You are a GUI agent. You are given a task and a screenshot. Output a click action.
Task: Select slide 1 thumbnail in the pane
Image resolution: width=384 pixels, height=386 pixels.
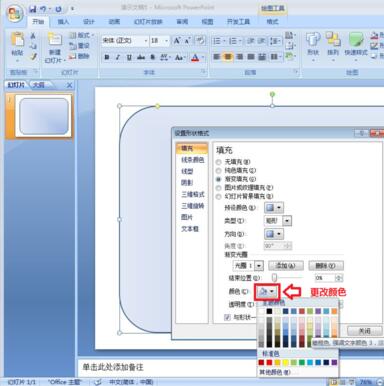pyautogui.click(x=43, y=116)
